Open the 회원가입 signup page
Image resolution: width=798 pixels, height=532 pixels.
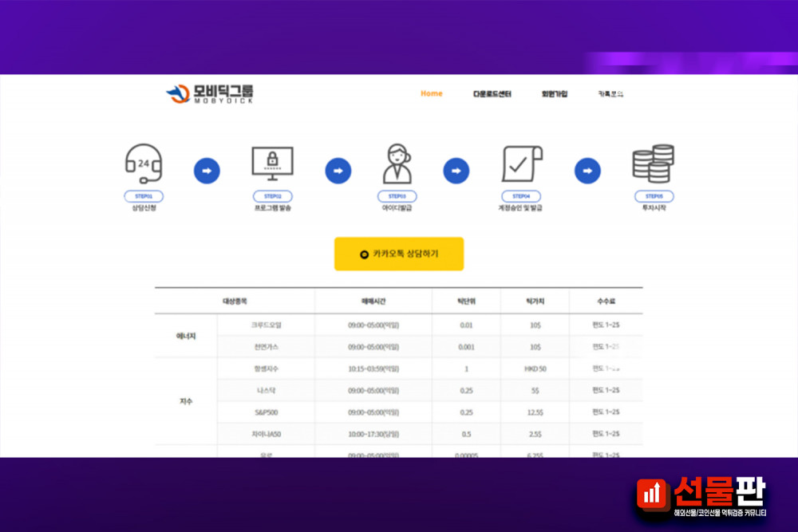click(555, 94)
